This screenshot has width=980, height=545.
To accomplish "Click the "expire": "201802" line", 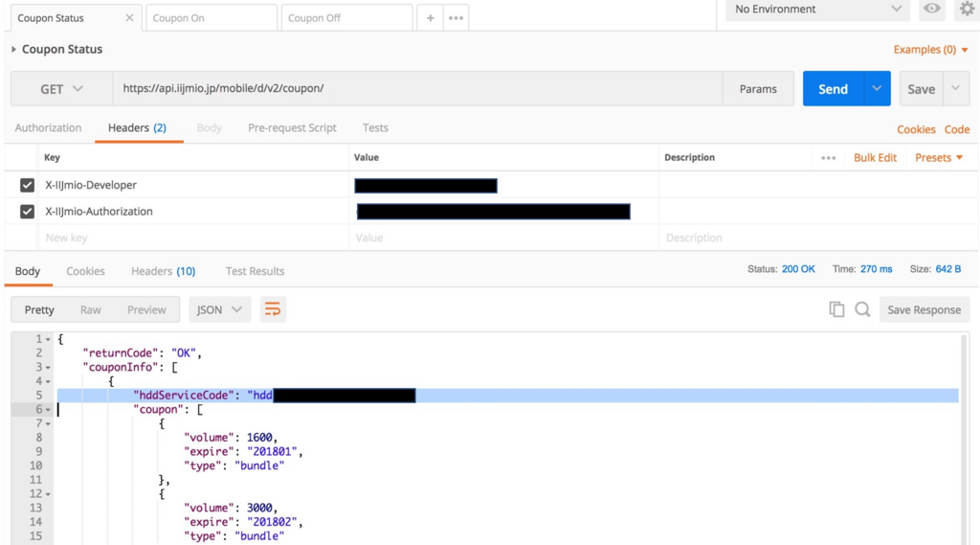I will pos(243,522).
